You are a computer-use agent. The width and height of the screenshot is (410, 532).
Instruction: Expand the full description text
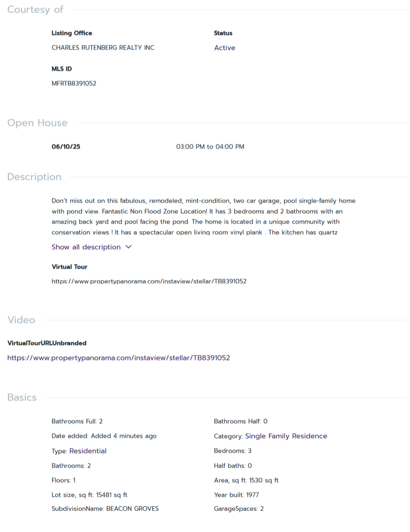coord(86,247)
